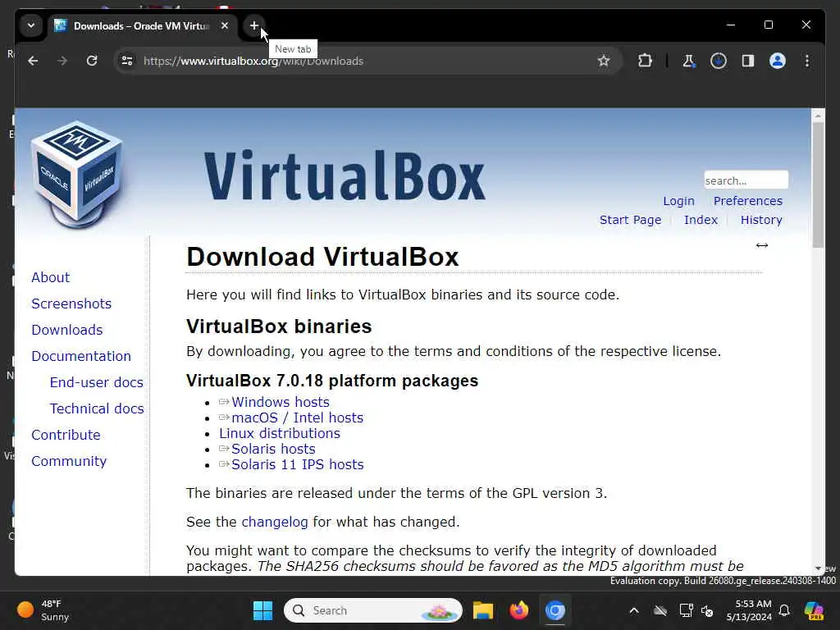Click the scrollbar down arrow

click(x=818, y=568)
